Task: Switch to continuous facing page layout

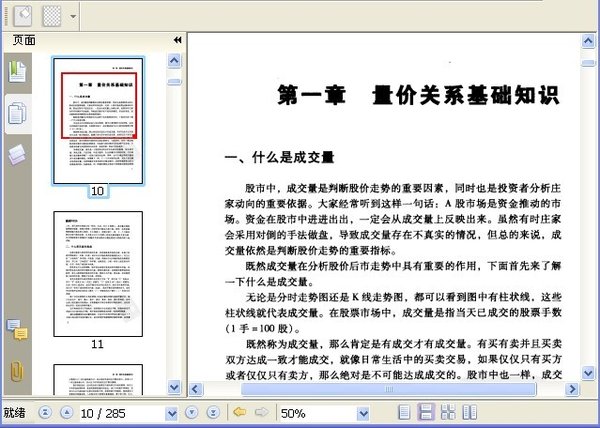Action: (x=448, y=412)
